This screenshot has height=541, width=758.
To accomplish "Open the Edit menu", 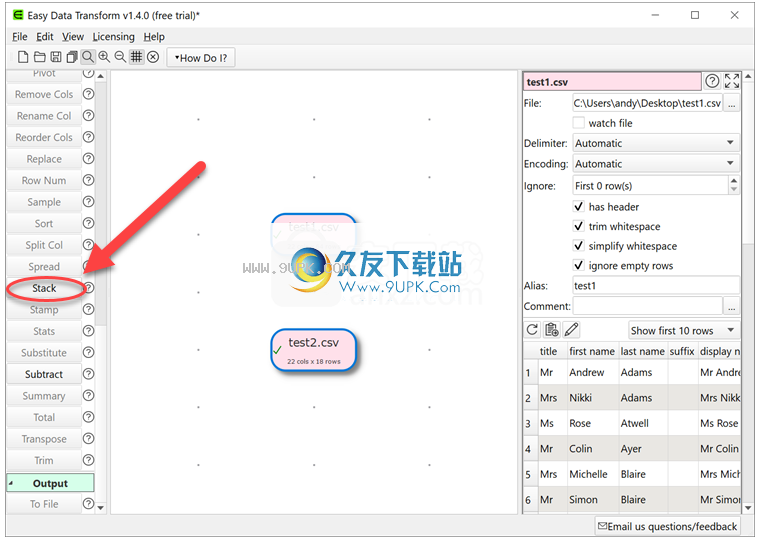I will pyautogui.click(x=45, y=37).
